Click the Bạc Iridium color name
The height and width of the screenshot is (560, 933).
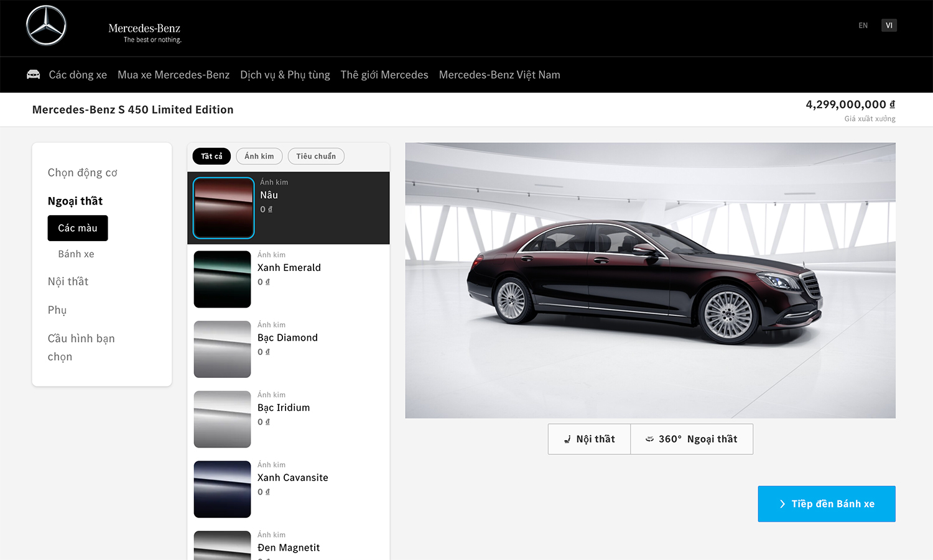tap(284, 408)
